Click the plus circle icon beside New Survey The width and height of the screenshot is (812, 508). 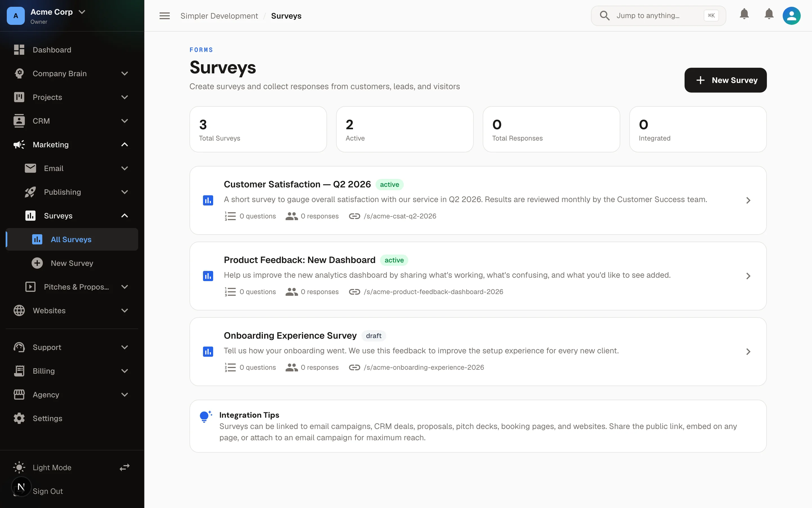click(37, 263)
